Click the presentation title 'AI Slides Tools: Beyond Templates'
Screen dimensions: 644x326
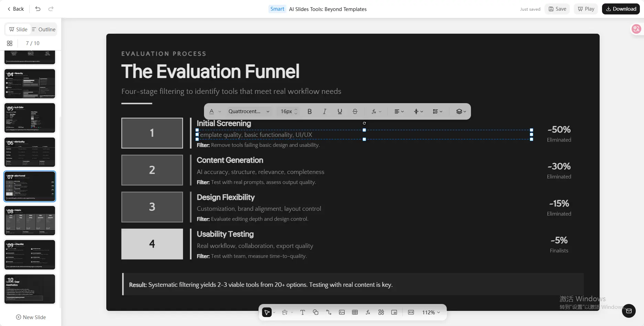click(x=328, y=9)
